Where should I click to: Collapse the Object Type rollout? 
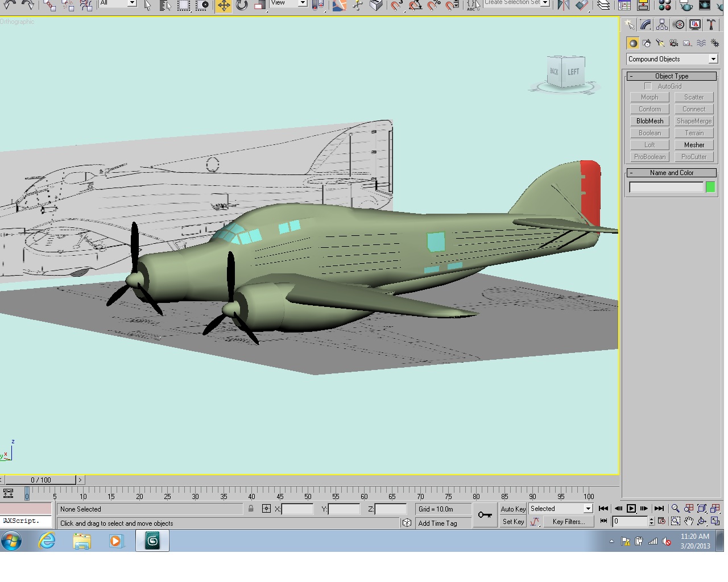coord(672,76)
